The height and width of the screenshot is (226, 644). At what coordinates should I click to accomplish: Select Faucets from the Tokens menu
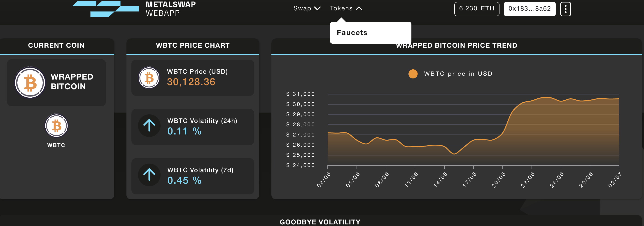[352, 33]
